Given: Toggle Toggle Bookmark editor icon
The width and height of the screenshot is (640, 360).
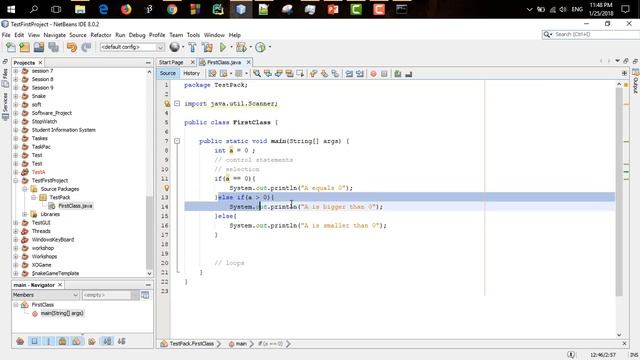Looking at the screenshot, I should (335, 73).
